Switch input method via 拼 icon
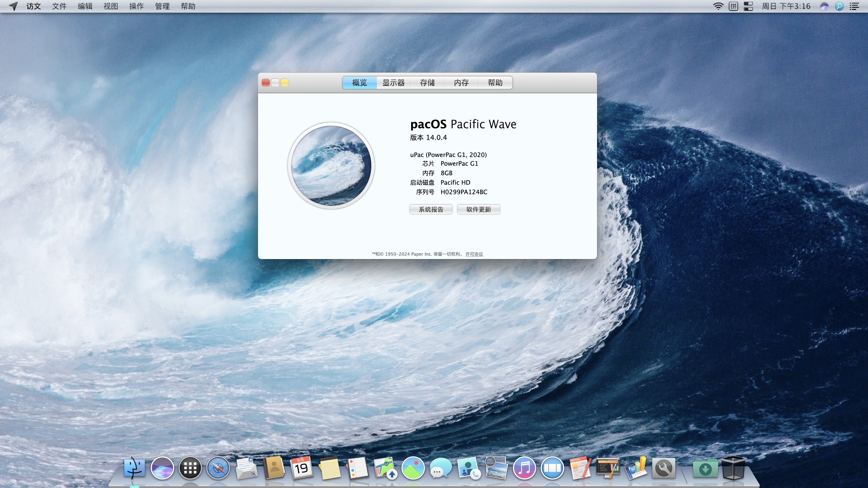Screen dimensions: 868x488 pyautogui.click(x=733, y=6)
